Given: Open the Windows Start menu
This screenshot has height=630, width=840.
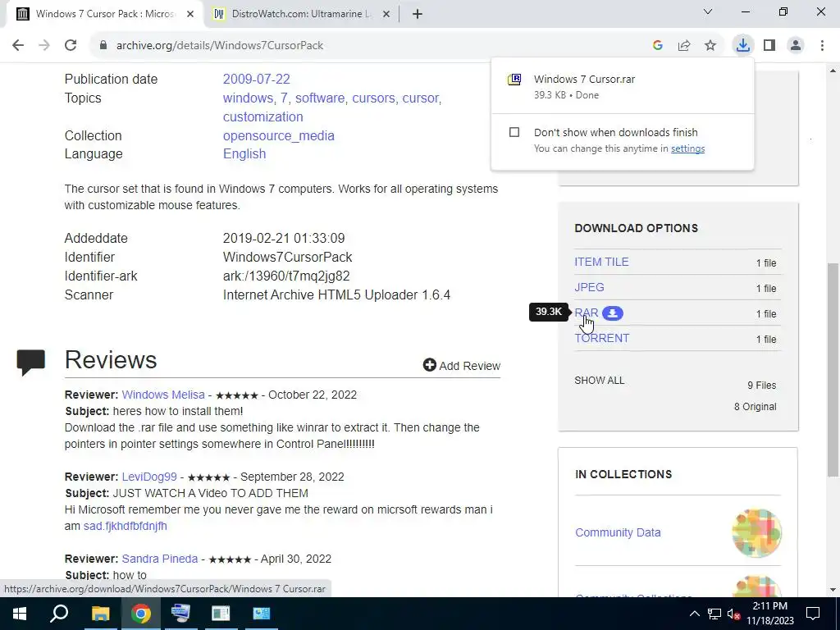Looking at the screenshot, I should click(x=20, y=614).
